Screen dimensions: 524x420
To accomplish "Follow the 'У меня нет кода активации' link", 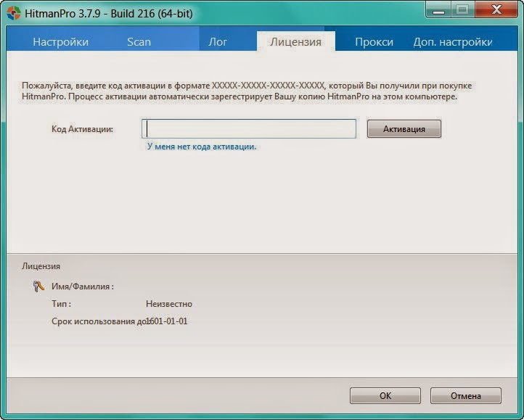I will tap(202, 147).
